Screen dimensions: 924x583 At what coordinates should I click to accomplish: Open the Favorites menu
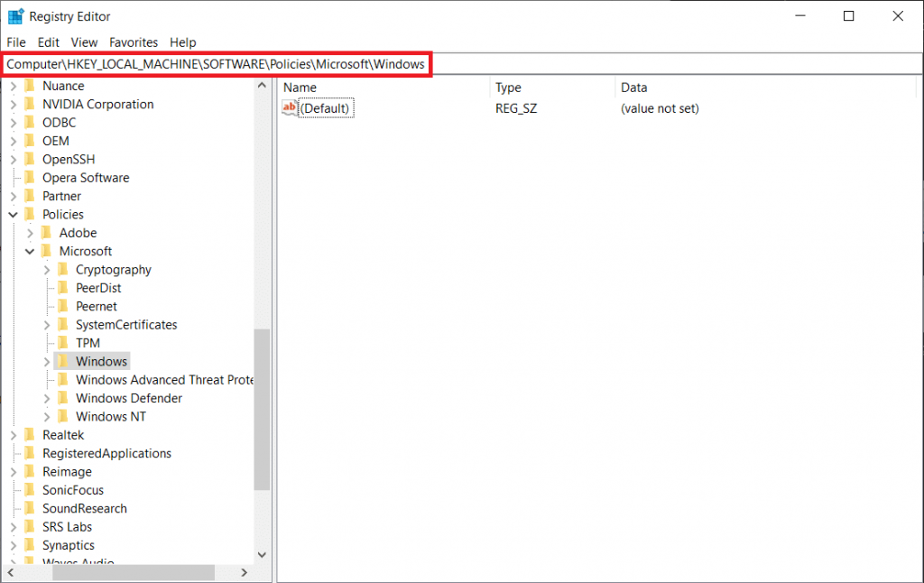click(x=134, y=42)
